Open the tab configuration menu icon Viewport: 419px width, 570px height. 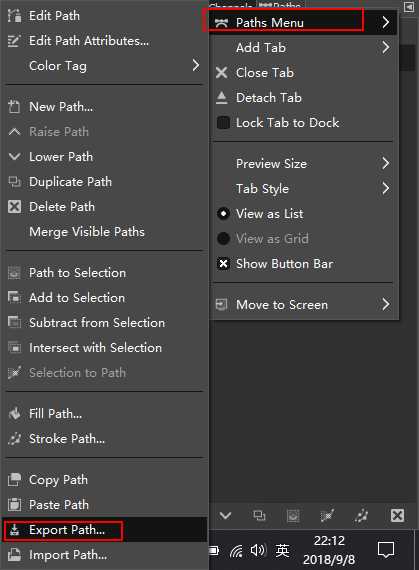(x=409, y=7)
